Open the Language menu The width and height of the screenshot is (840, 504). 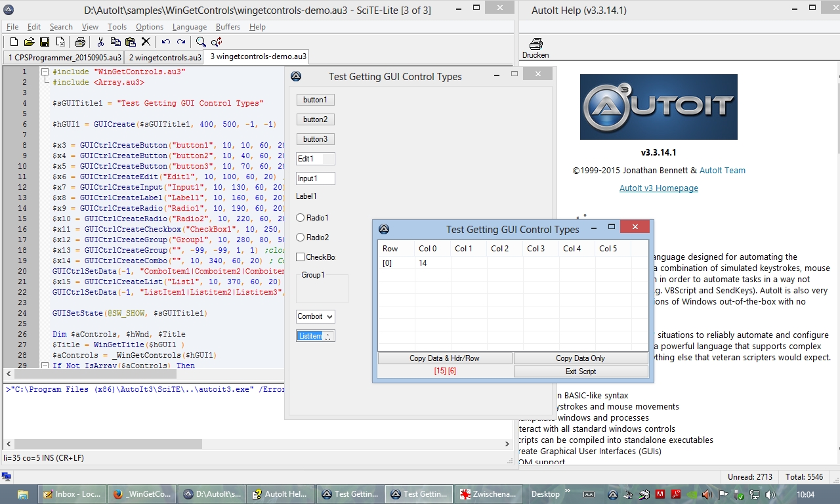[189, 27]
